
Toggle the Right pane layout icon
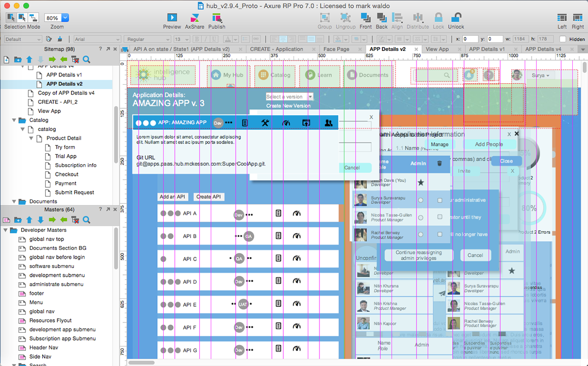[577, 18]
